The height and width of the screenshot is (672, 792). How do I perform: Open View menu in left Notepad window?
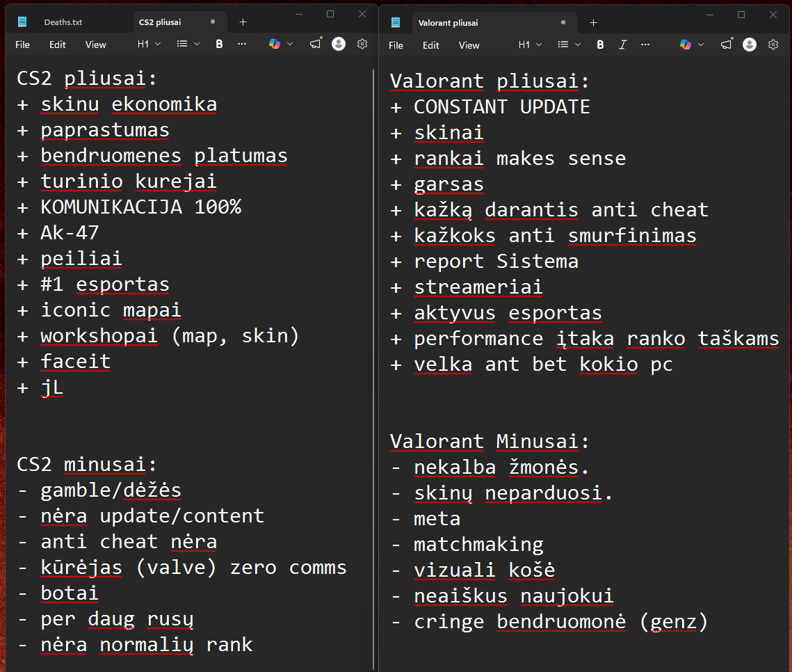pyautogui.click(x=95, y=45)
